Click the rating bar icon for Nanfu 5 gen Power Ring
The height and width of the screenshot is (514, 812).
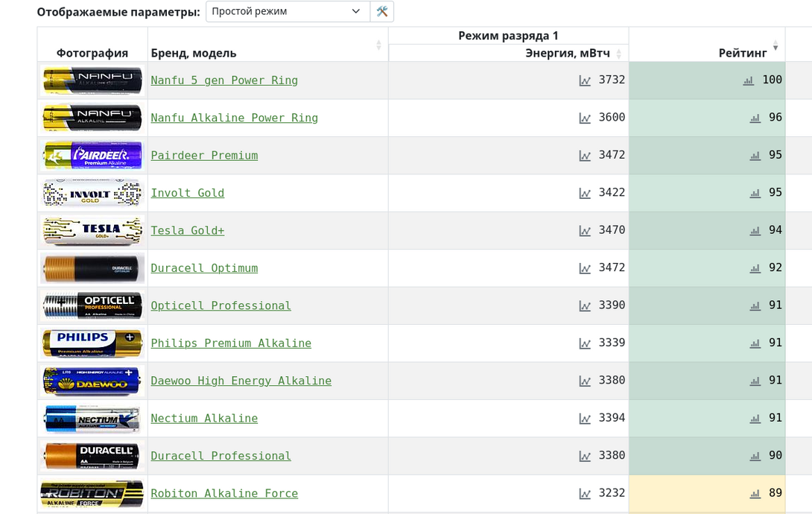point(749,80)
